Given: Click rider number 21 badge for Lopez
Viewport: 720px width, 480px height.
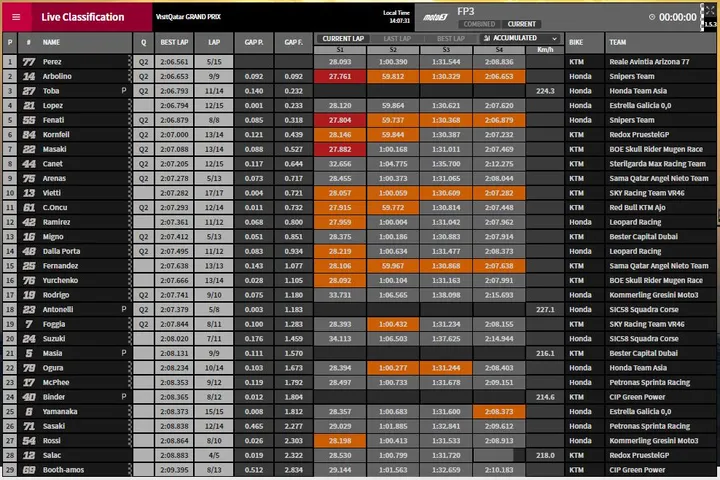Looking at the screenshot, I should [x=28, y=106].
